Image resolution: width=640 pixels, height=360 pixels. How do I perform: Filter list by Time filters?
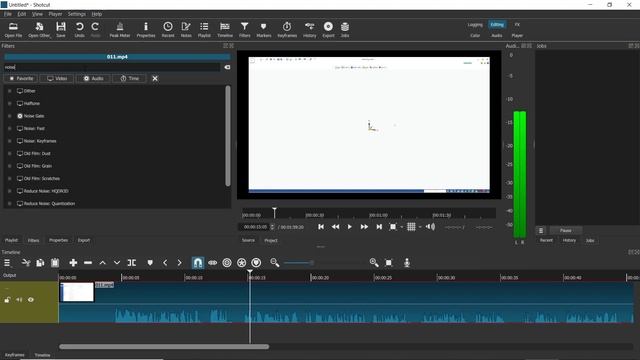(x=129, y=78)
